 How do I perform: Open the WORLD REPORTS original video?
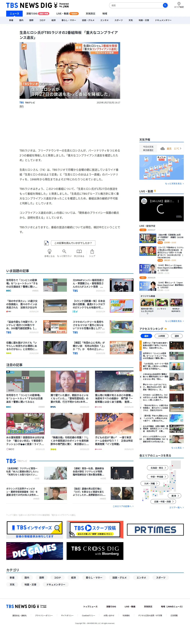[x=176, y=305]
